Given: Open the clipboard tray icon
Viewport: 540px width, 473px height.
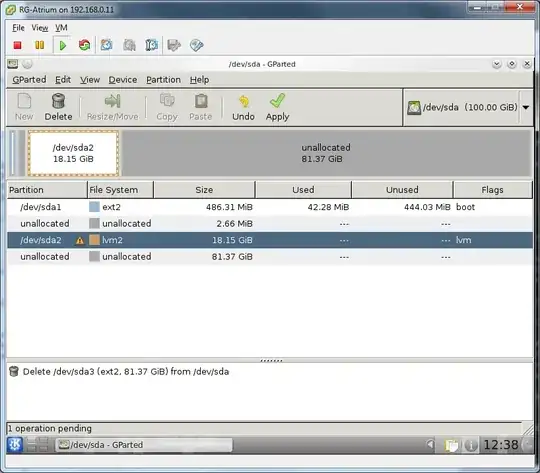Looking at the screenshot, I should coord(451,445).
